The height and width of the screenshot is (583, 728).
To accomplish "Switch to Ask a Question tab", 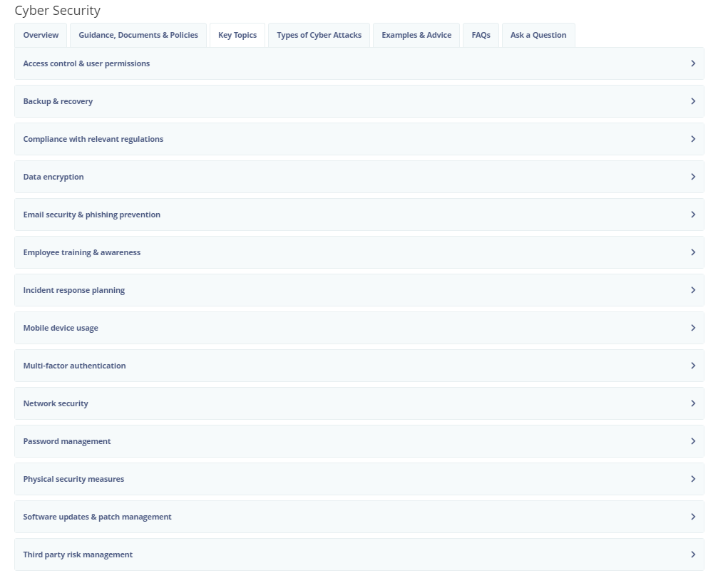I will coord(538,35).
